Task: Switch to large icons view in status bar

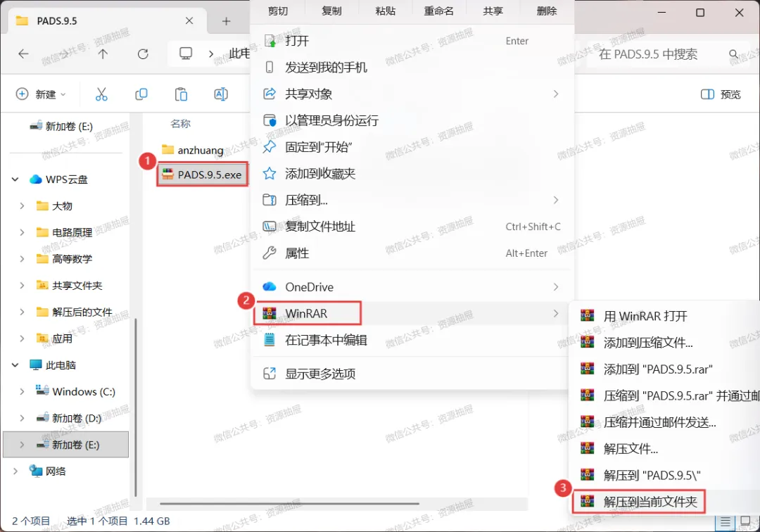Action: pos(745,521)
